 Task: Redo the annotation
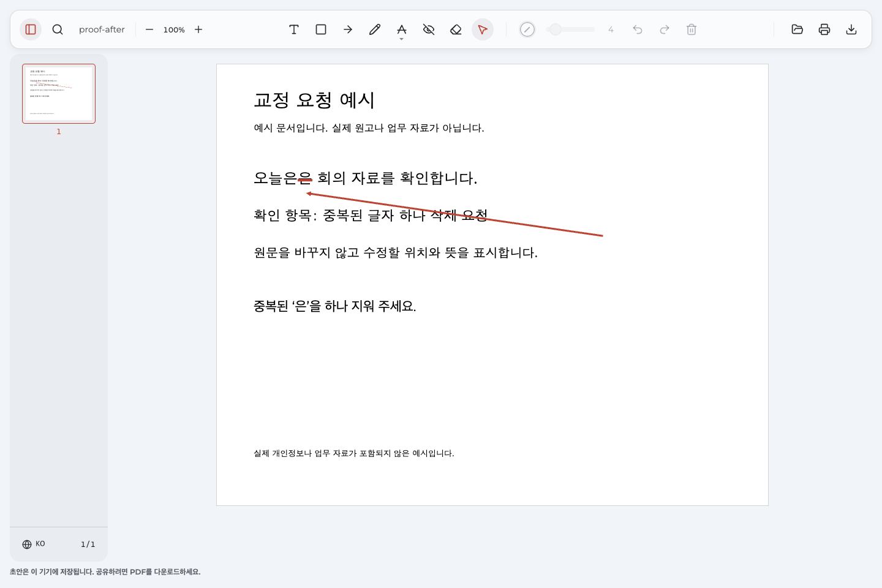665,29
